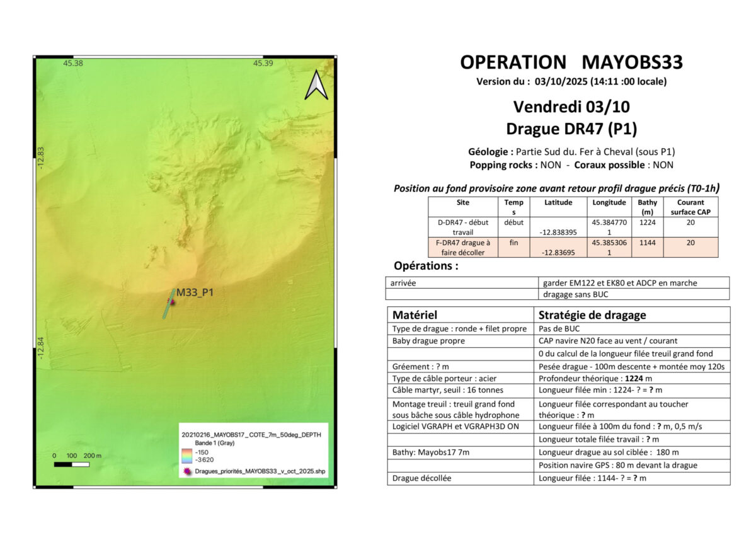Click the Bathy value 1144 cell
The height and width of the screenshot is (535, 756).
[647, 243]
